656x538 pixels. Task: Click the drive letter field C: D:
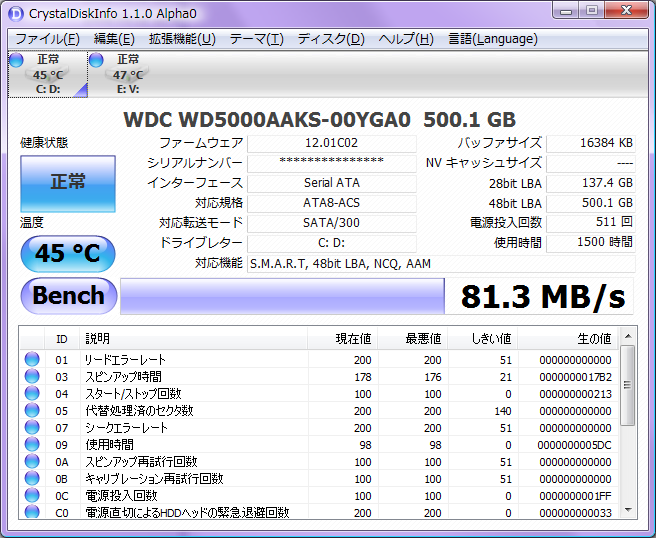pos(331,243)
